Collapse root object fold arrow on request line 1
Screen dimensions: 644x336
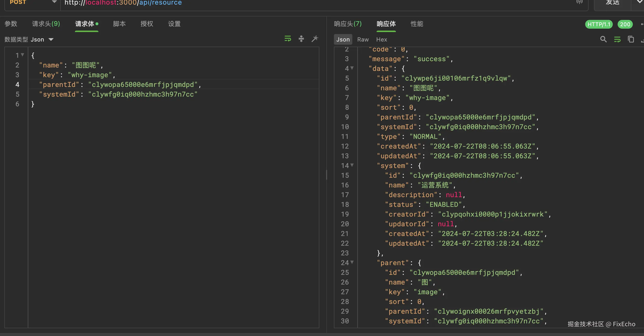point(23,55)
